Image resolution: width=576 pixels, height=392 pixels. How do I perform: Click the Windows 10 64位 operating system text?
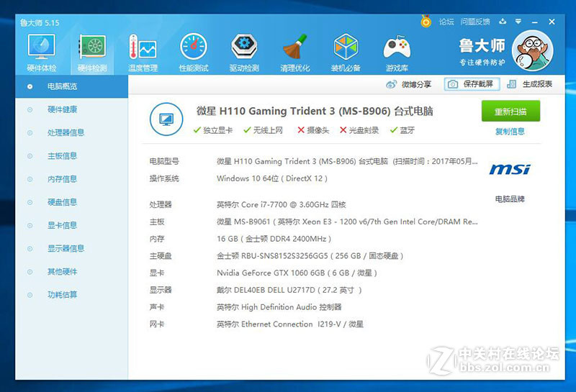point(272,178)
